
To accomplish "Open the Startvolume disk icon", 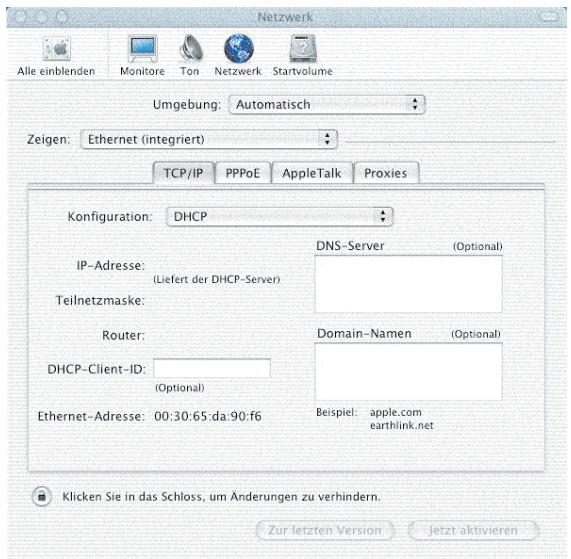I will [303, 48].
